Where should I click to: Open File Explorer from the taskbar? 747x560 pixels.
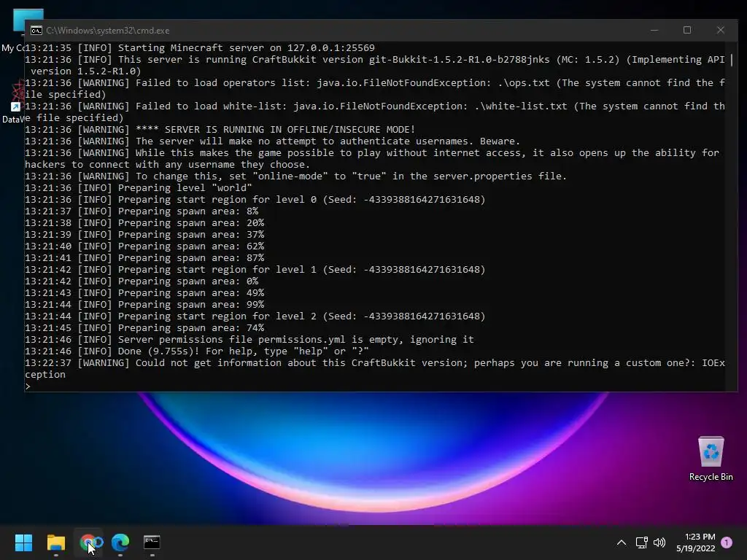pyautogui.click(x=55, y=542)
